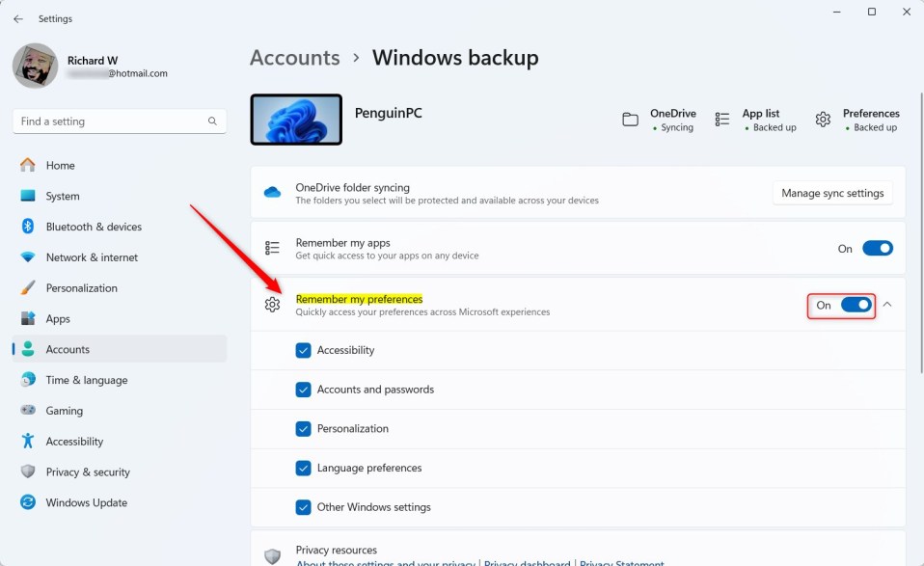This screenshot has width=924, height=566.
Task: Minimize the Settings window
Action: click(837, 12)
